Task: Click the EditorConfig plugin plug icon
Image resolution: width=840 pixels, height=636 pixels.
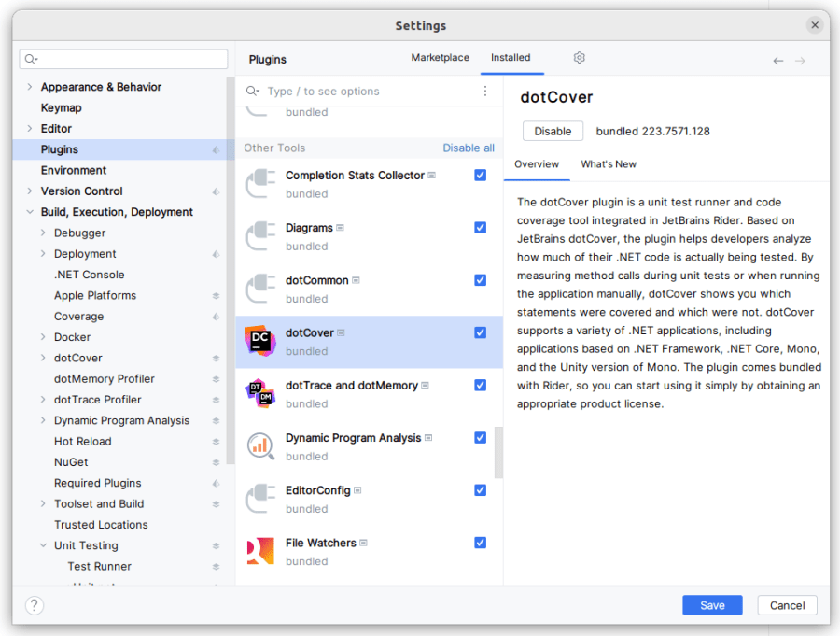Action: pyautogui.click(x=260, y=499)
